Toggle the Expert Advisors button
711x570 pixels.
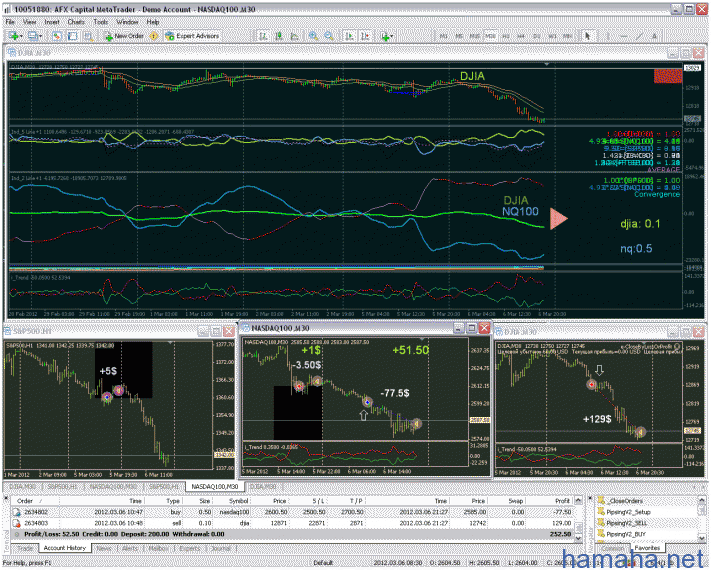click(x=192, y=36)
